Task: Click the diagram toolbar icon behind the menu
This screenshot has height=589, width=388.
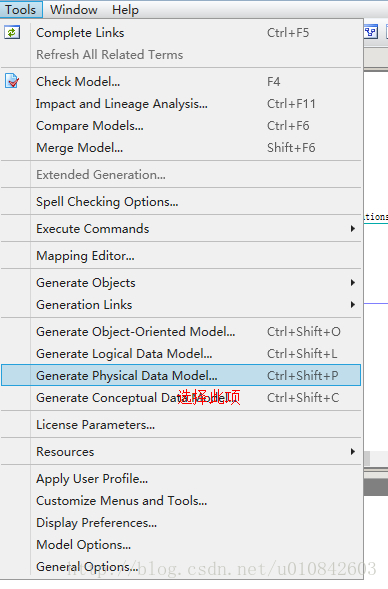Action: (371, 32)
